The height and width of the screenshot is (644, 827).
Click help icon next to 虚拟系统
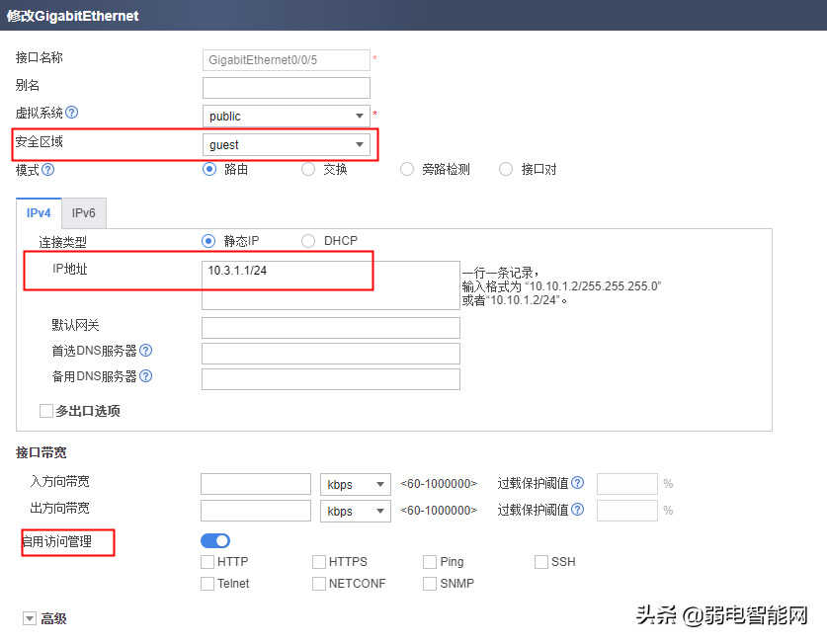[71, 113]
